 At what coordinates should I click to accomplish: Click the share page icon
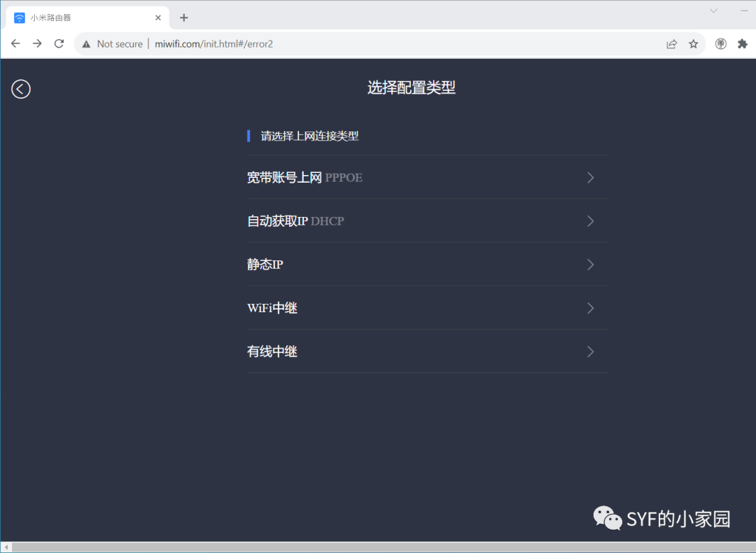[x=671, y=43]
